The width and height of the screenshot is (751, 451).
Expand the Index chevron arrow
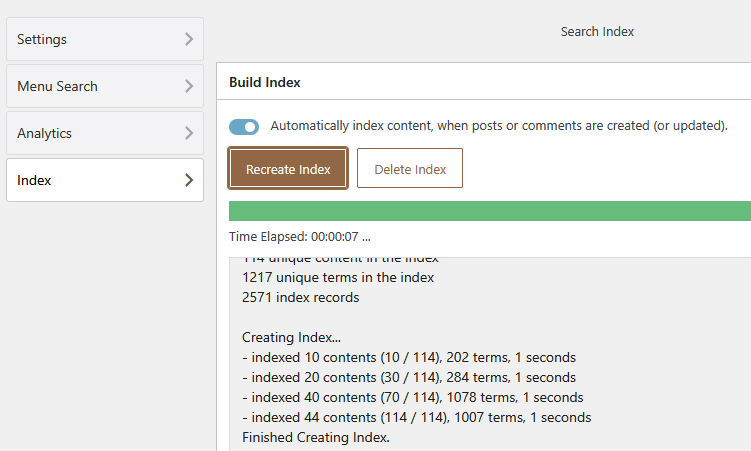pyautogui.click(x=189, y=180)
